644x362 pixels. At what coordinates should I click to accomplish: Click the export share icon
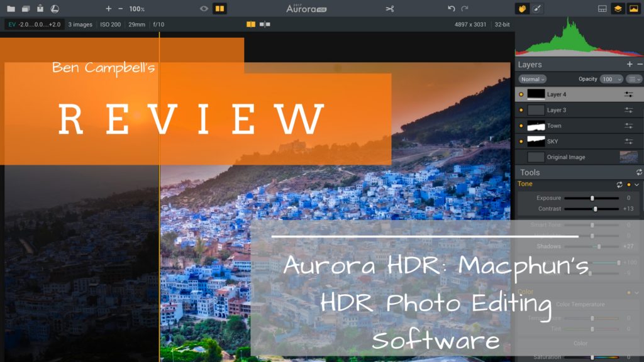coord(40,8)
